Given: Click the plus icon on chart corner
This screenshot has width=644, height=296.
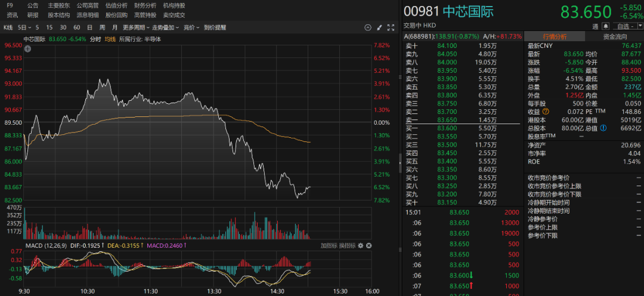Looking at the screenshot, I should (x=27, y=48).
